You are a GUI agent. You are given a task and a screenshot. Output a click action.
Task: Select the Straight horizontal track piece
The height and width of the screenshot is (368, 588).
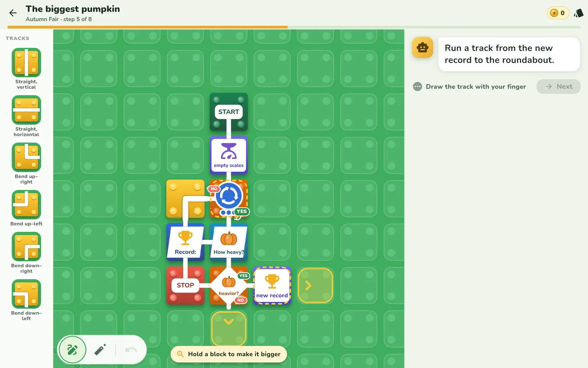click(26, 110)
